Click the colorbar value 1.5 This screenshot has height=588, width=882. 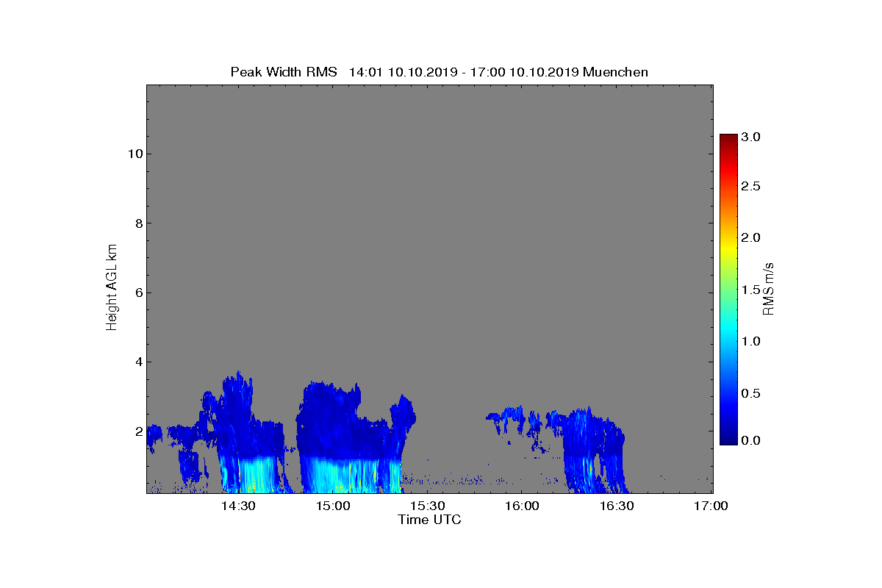pyautogui.click(x=750, y=290)
